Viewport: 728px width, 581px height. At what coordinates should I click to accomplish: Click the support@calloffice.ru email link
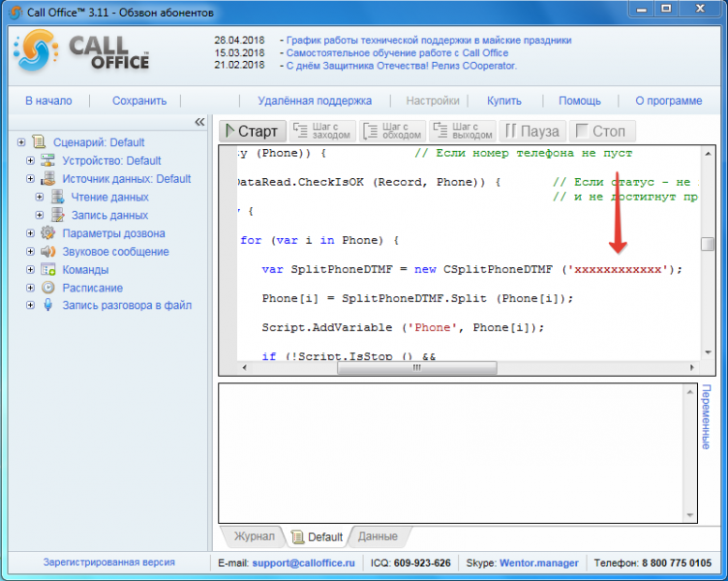[x=303, y=563]
